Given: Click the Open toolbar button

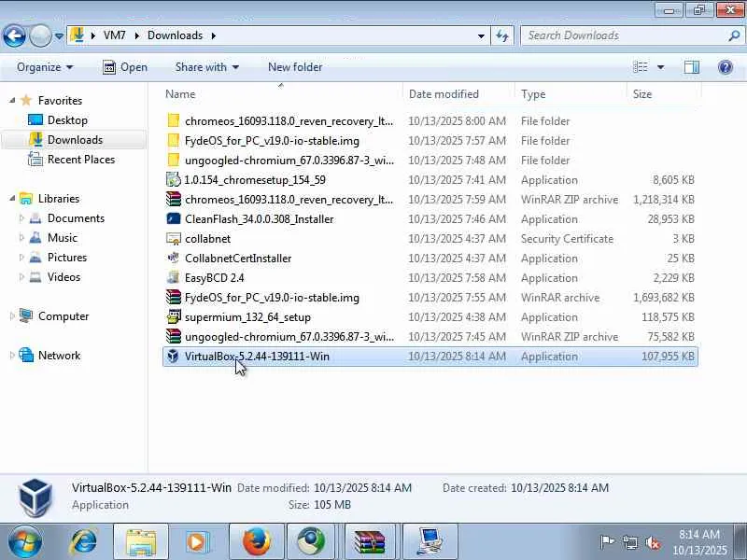Looking at the screenshot, I should tap(125, 67).
